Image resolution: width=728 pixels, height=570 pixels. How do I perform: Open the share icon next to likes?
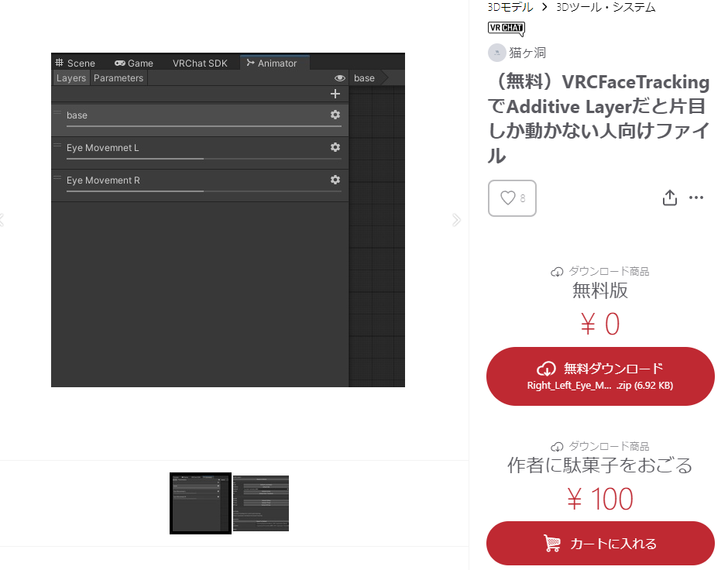(669, 197)
